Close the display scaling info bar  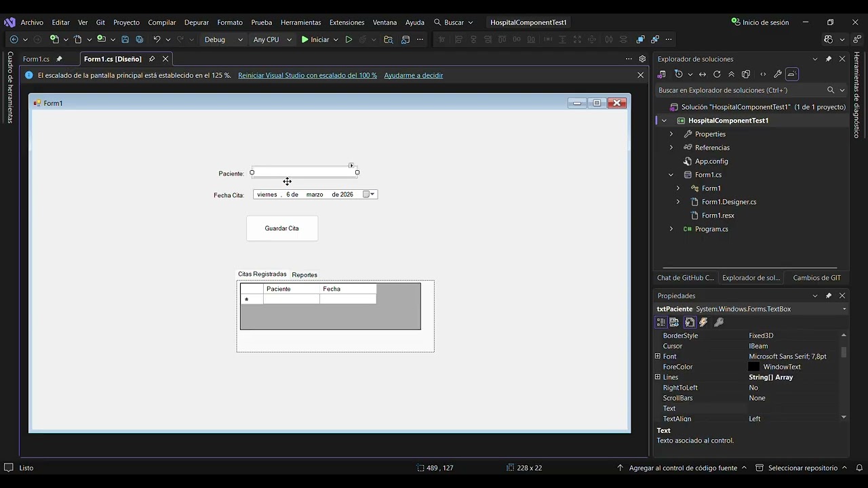tap(640, 75)
